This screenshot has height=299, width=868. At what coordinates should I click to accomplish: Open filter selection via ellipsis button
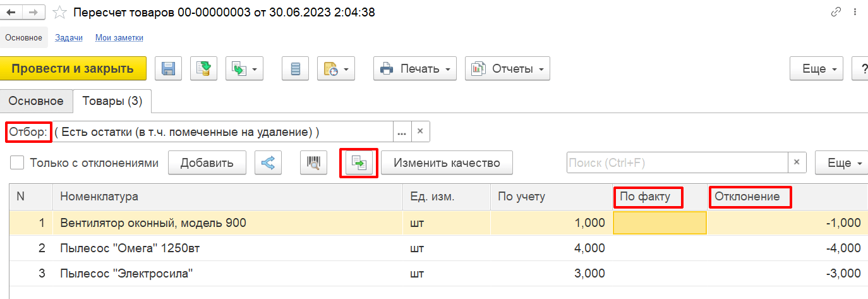coord(402,132)
